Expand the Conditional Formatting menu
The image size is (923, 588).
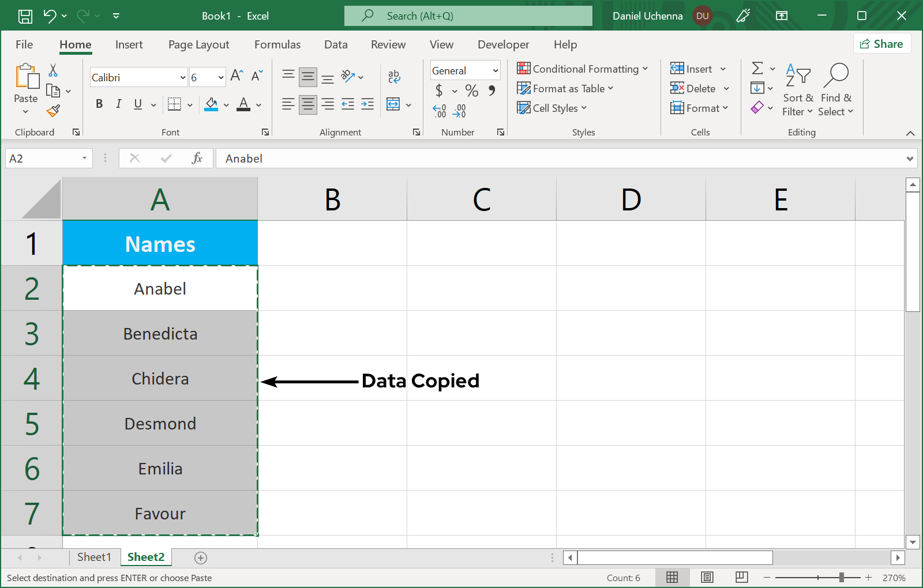(x=583, y=69)
